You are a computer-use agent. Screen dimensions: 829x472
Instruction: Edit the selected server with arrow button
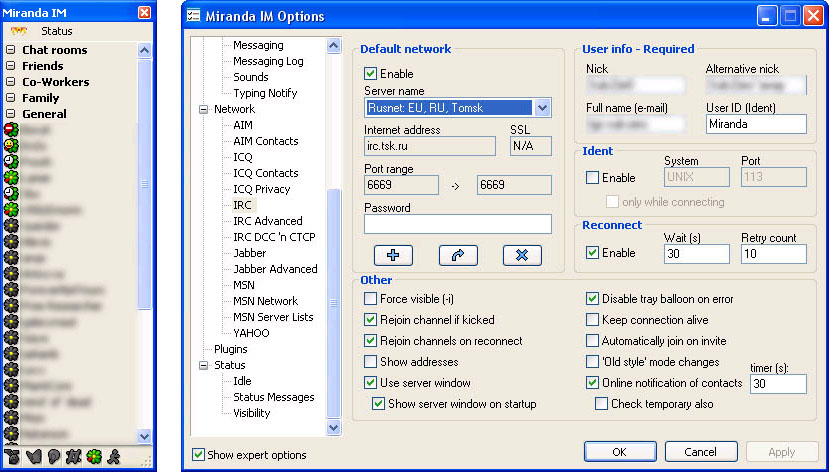458,255
